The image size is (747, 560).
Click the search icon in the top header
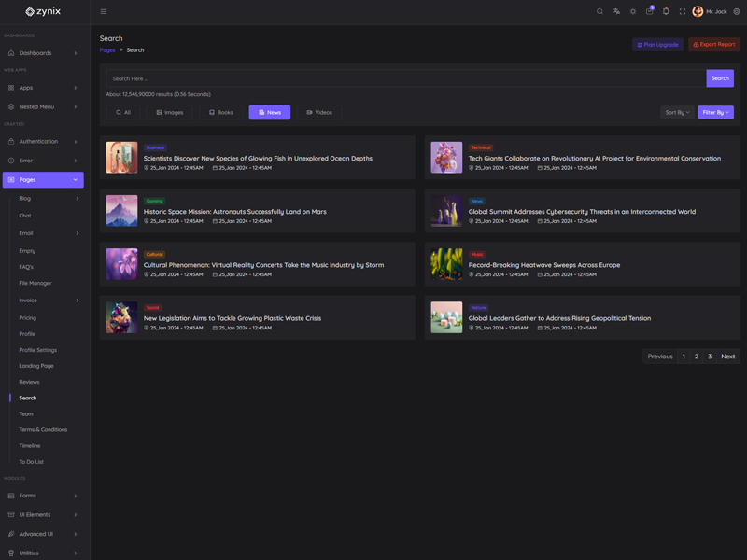click(599, 12)
